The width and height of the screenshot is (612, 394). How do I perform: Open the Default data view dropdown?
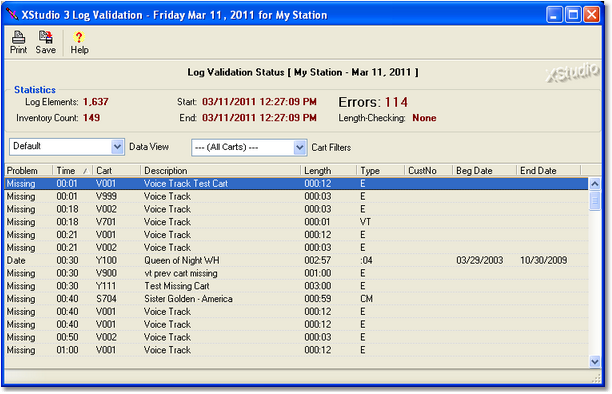pos(117,147)
